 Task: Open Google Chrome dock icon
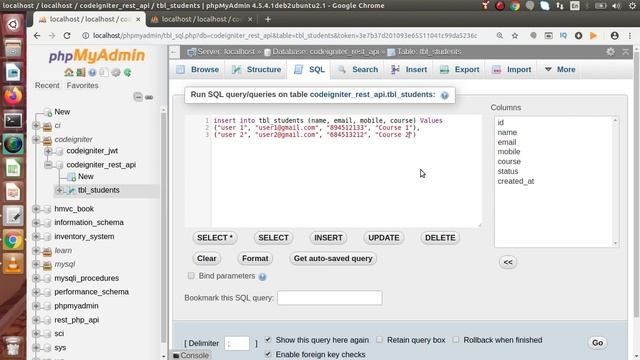pos(13,240)
